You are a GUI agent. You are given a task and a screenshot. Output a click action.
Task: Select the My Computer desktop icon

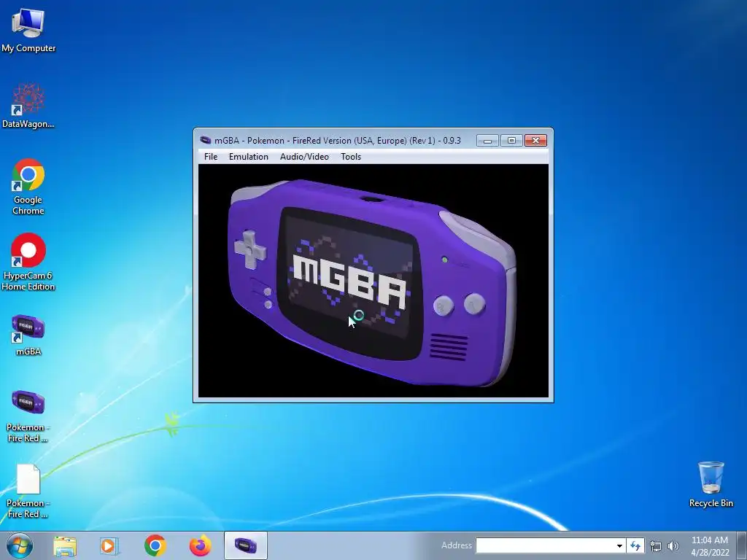[x=28, y=29]
